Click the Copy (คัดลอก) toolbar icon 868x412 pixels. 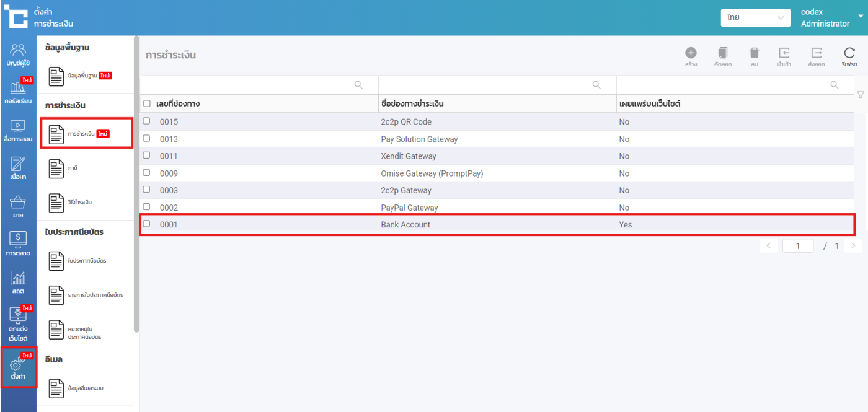point(722,53)
